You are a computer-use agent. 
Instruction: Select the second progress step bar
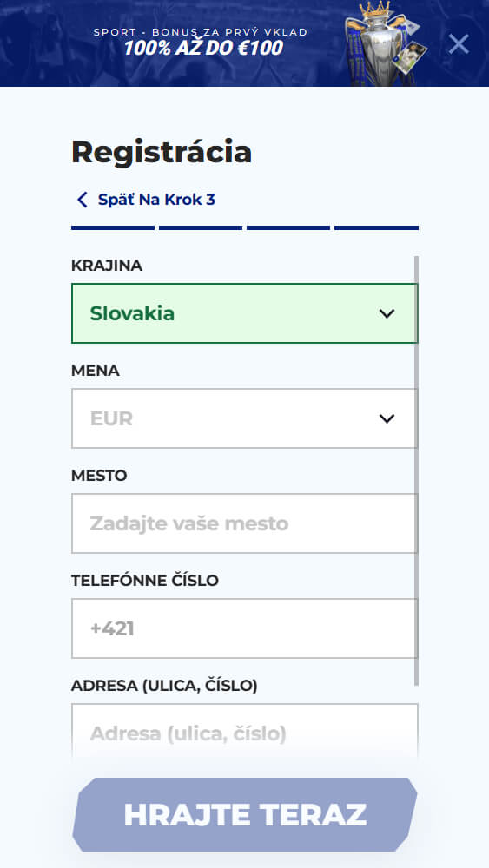[201, 227]
